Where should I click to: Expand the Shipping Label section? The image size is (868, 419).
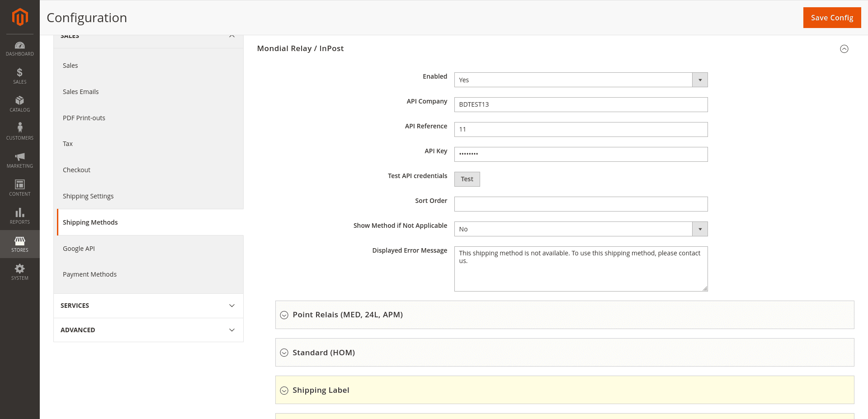click(321, 390)
